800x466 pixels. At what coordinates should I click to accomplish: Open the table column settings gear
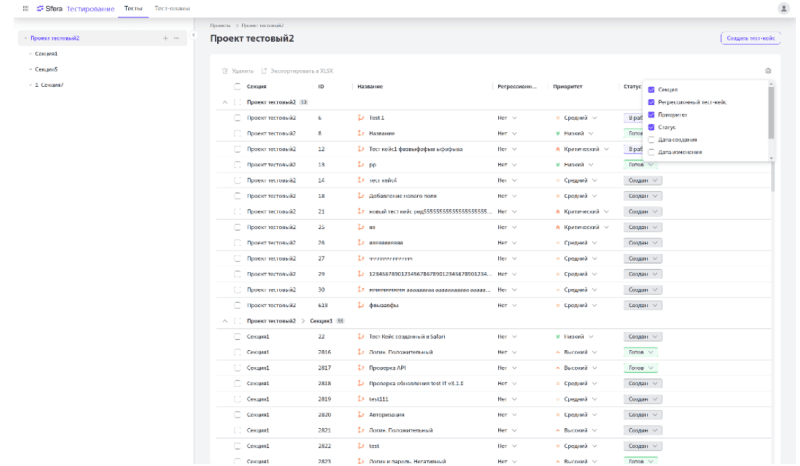point(768,71)
